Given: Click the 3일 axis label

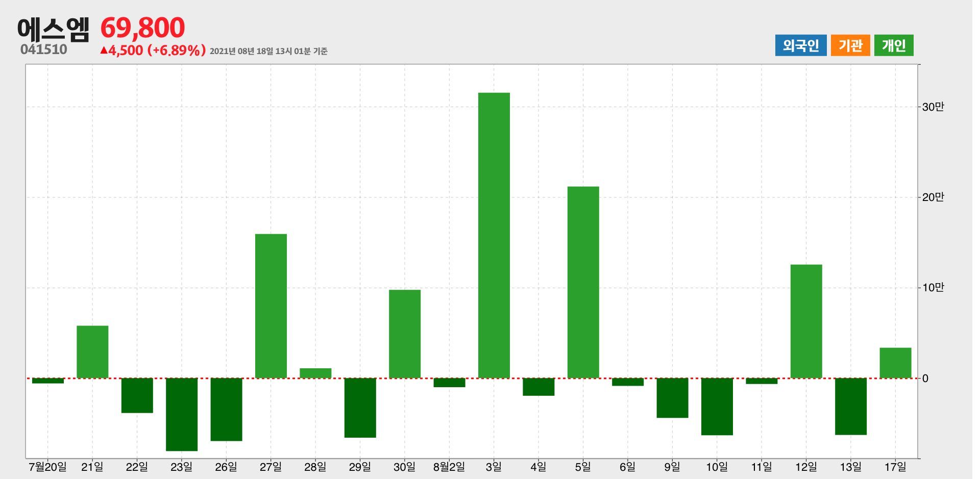Looking at the screenshot, I should click(x=494, y=466).
